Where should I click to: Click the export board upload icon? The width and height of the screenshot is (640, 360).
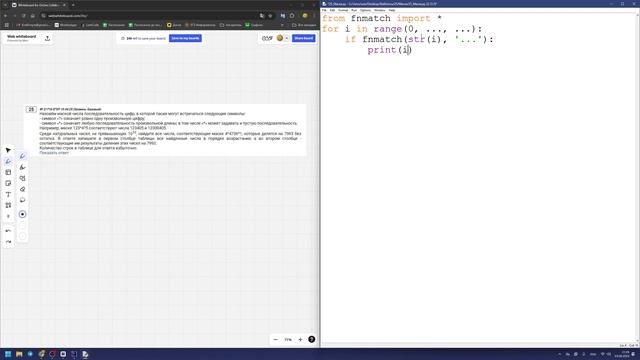47,38
